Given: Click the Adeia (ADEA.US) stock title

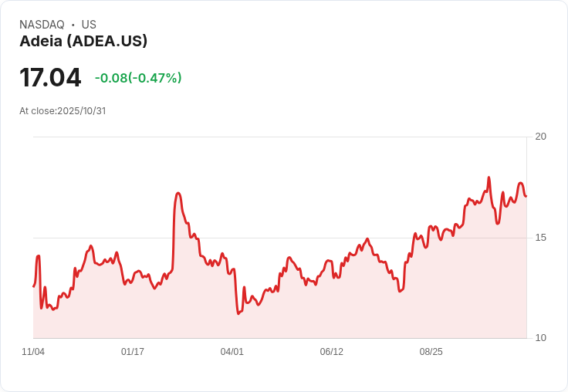Looking at the screenshot, I should click(x=83, y=41).
